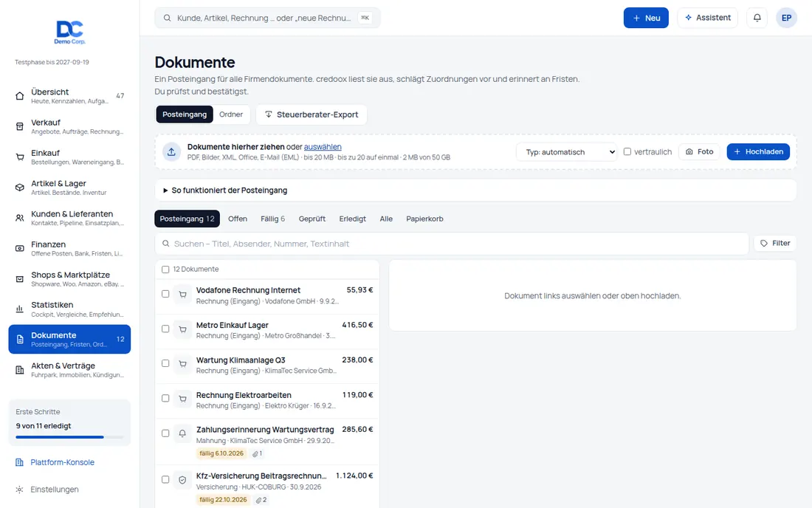
Task: Click the auswählen link
Action: tap(323, 147)
